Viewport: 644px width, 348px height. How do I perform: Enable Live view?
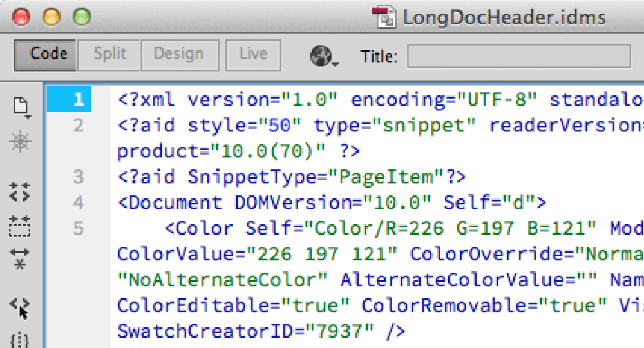[x=253, y=55]
